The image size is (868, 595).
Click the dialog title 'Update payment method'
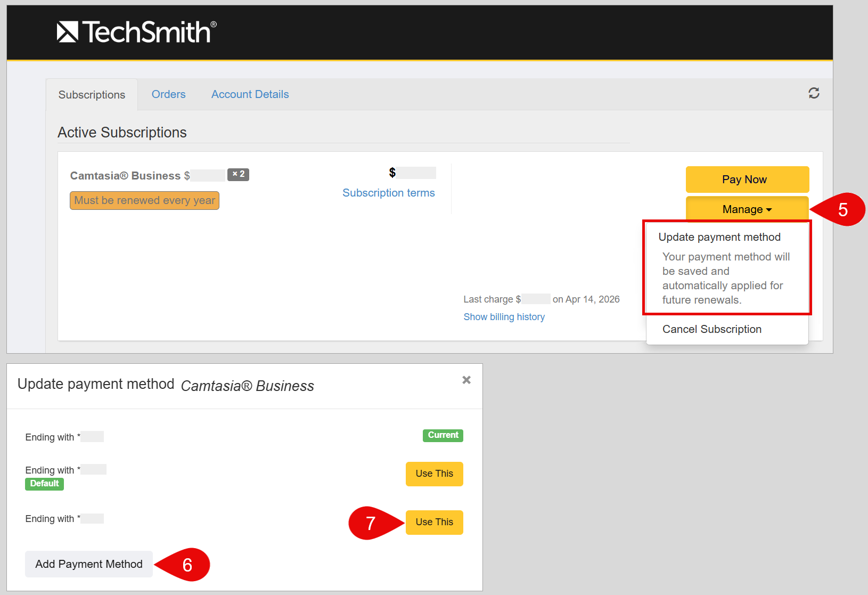point(96,384)
